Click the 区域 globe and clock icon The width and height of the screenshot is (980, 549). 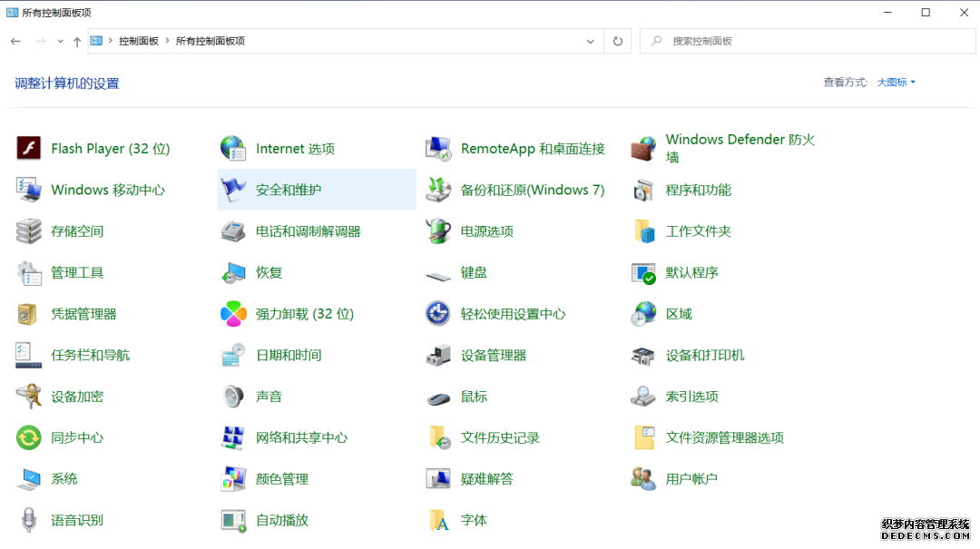tap(643, 313)
